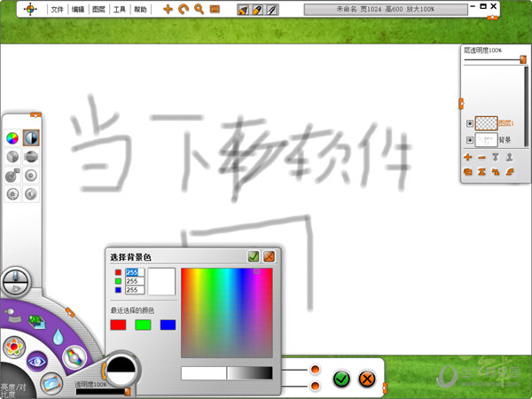This screenshot has width=532, height=399.
Task: Toggle visibility of 背景 layer
Action: click(470, 140)
